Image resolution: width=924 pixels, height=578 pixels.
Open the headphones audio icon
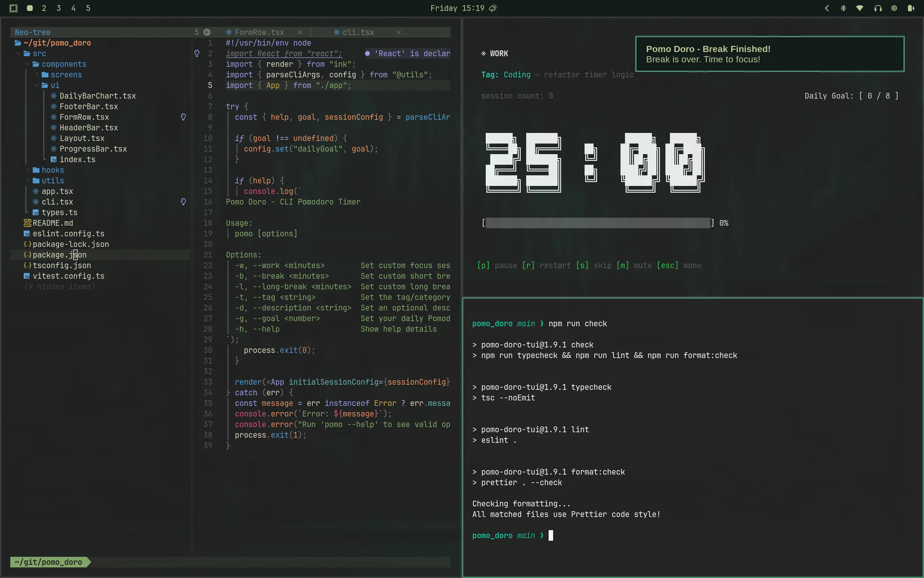tap(878, 8)
